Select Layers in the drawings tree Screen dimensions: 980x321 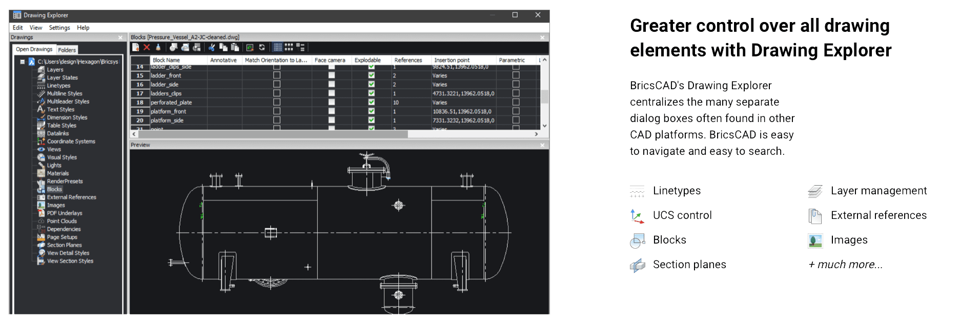(x=55, y=70)
